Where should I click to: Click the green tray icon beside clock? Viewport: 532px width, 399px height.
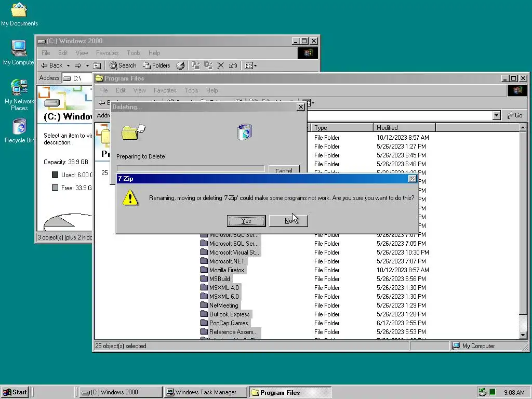[x=493, y=392]
